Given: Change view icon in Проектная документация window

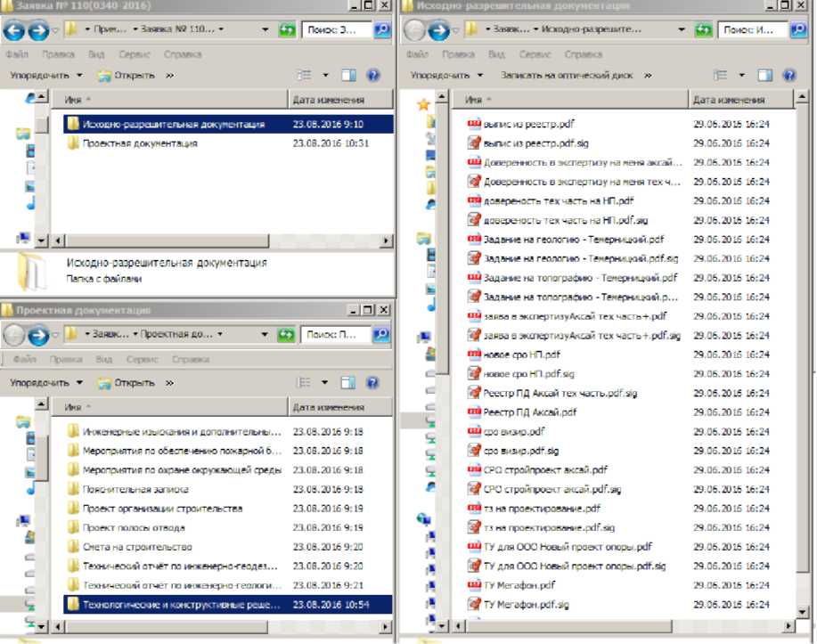Looking at the screenshot, I should pyautogui.click(x=303, y=383).
